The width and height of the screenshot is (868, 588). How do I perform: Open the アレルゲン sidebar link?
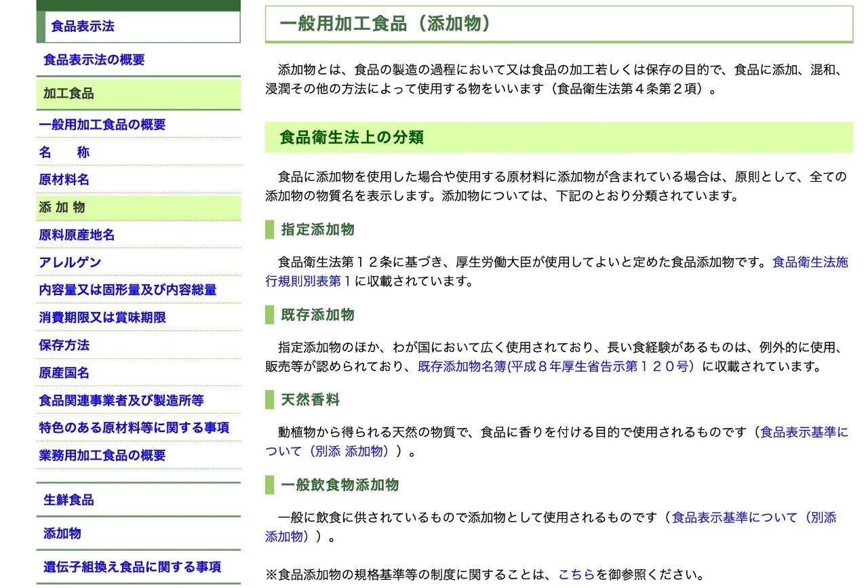point(71,262)
